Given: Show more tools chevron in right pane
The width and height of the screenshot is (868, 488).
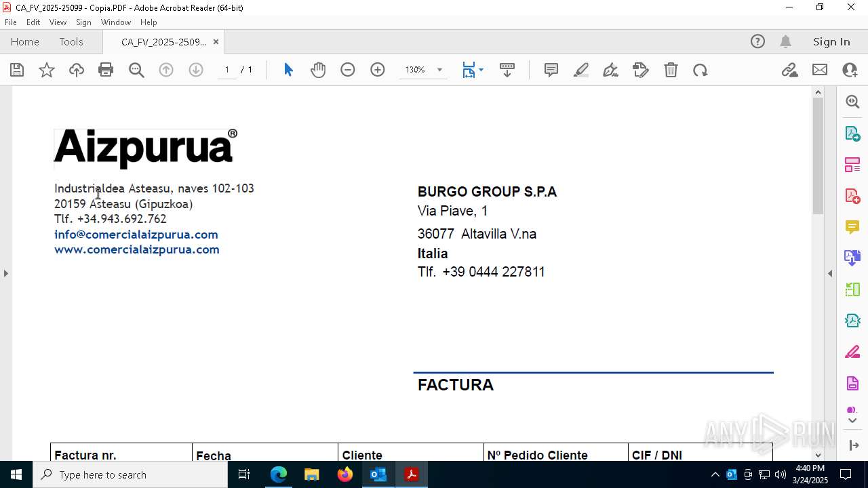Looking at the screenshot, I should (852, 421).
